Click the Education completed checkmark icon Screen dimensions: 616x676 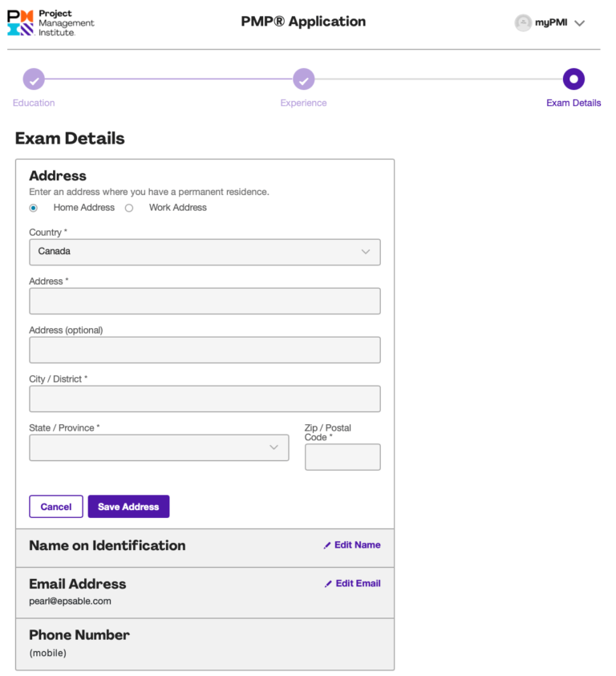(33, 80)
